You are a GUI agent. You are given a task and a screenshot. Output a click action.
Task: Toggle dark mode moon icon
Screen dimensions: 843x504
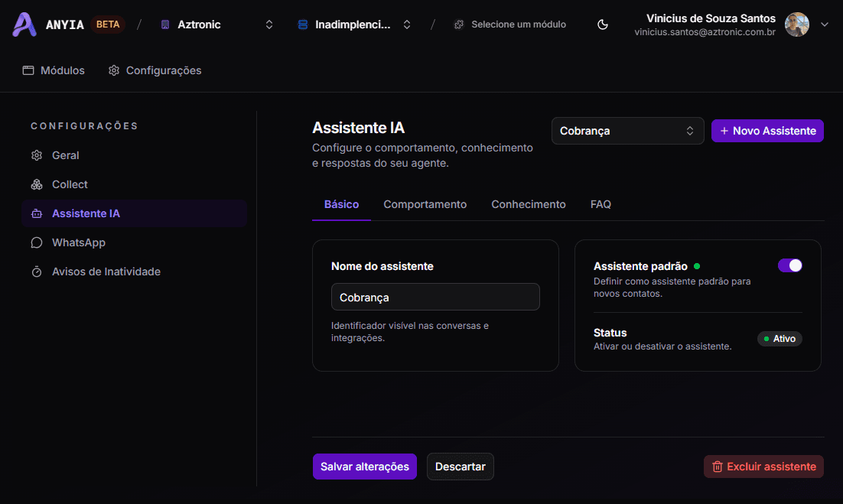coord(603,24)
